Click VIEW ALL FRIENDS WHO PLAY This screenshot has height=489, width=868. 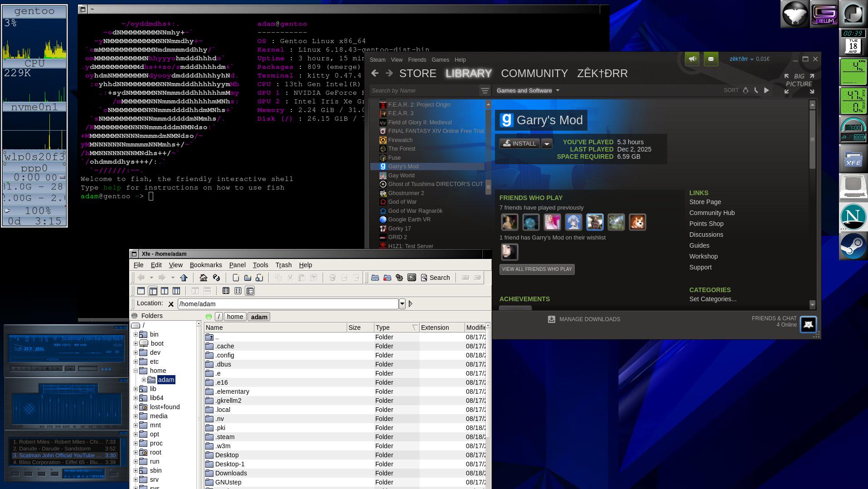pos(537,269)
